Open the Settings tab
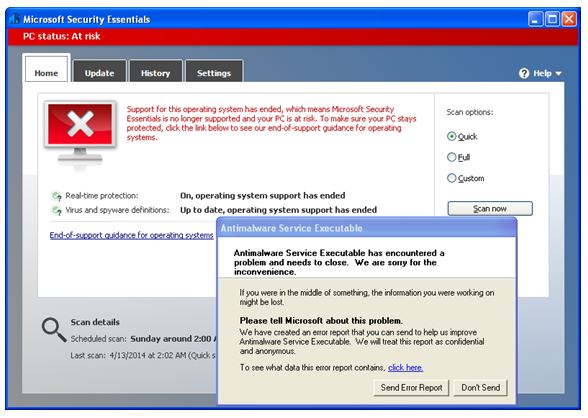The width and height of the screenshot is (588, 418). pos(214,71)
